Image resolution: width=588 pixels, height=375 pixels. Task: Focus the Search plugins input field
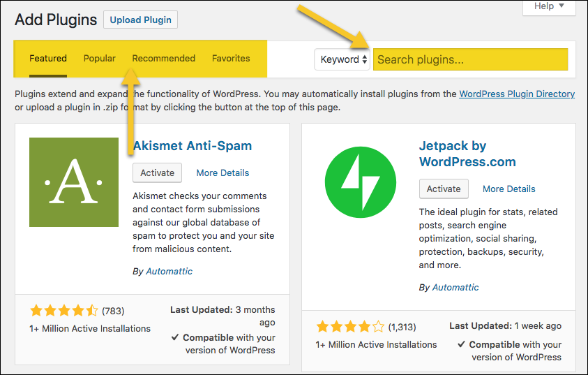471,59
